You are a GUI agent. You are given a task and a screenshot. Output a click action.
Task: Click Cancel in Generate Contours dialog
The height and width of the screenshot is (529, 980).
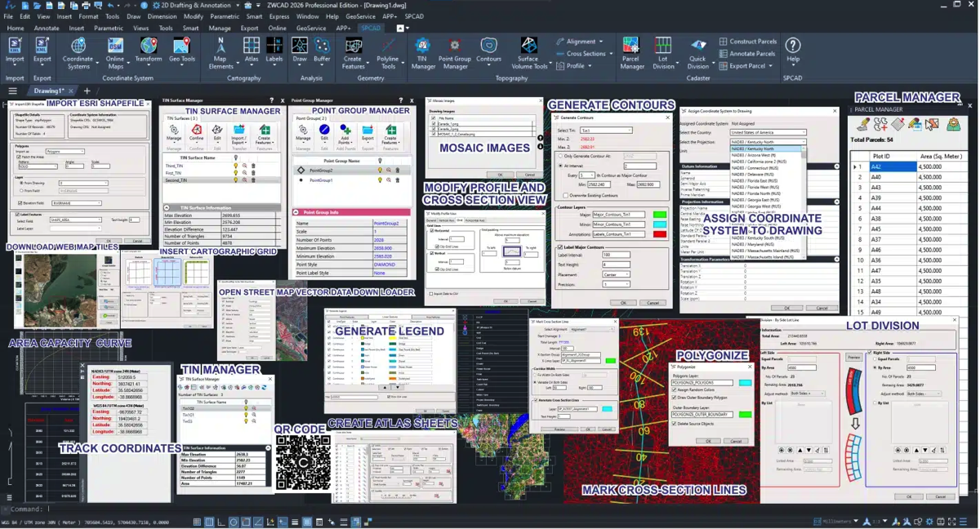coord(653,303)
